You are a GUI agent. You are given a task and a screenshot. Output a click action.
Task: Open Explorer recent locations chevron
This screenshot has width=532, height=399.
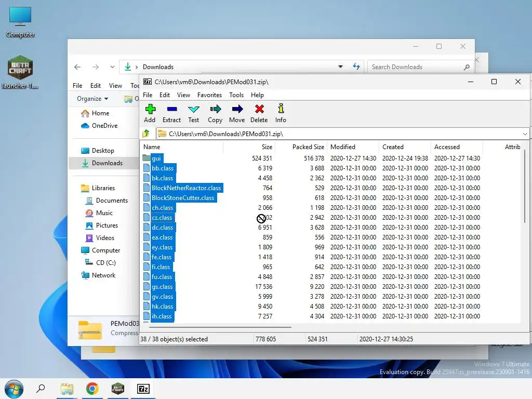coord(112,67)
